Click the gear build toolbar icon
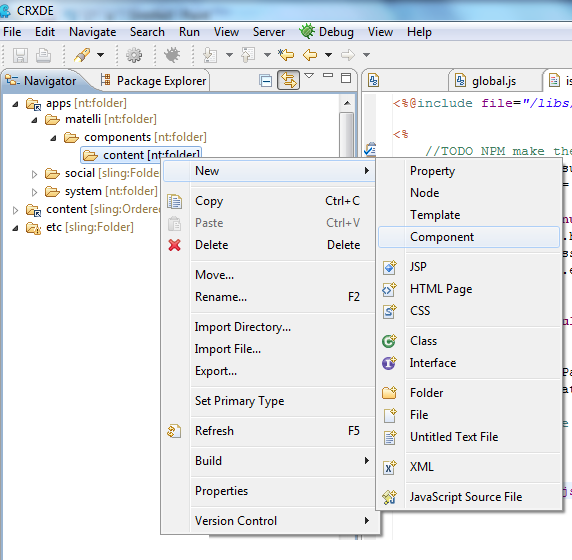The width and height of the screenshot is (572, 560). click(134, 55)
